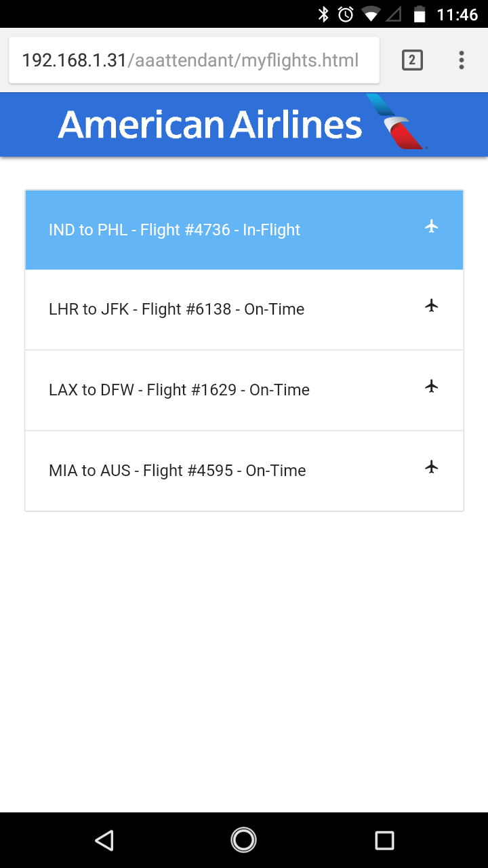Click the airplane icon on IND to PHL flight

tap(432, 227)
